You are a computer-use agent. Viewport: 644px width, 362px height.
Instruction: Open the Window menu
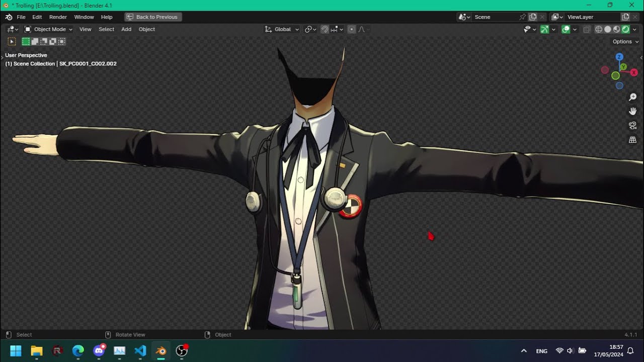pyautogui.click(x=84, y=17)
